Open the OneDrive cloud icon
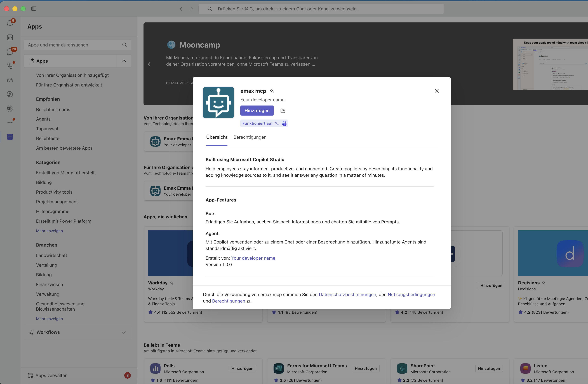The width and height of the screenshot is (588, 384). pos(10,80)
